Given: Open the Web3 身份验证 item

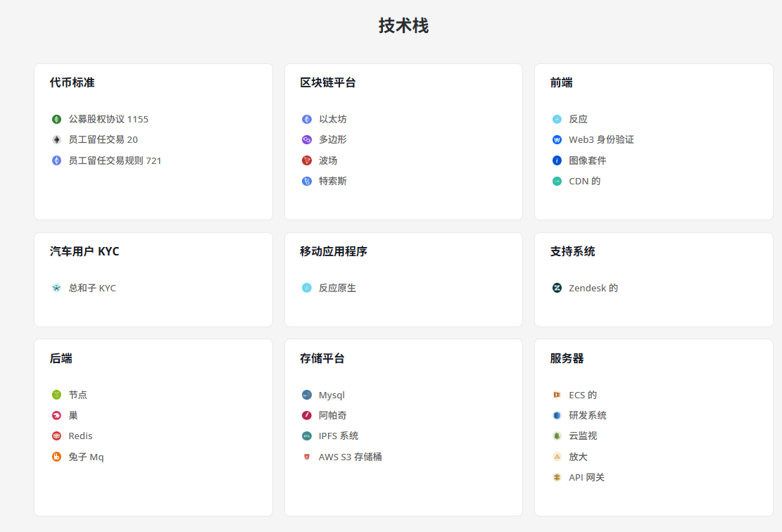Looking at the screenshot, I should pyautogui.click(x=601, y=140).
